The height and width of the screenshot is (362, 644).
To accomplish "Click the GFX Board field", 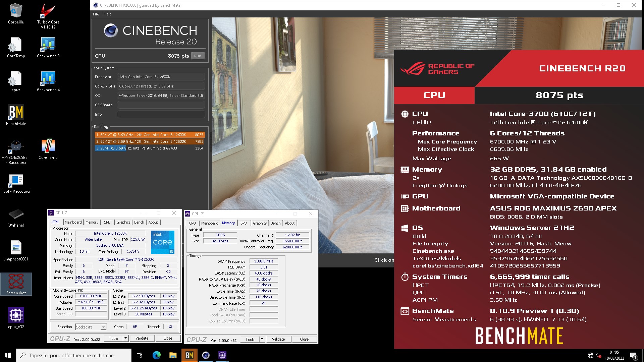I will [x=161, y=105].
